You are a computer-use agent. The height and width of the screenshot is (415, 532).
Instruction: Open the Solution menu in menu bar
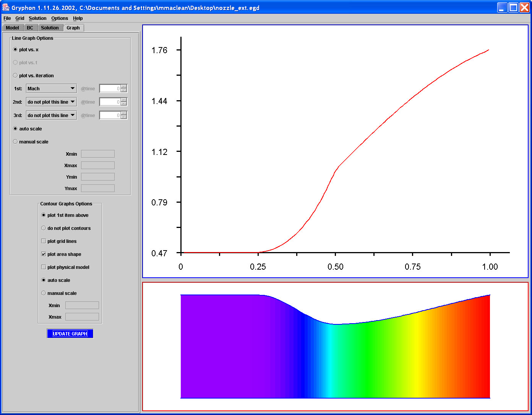coord(37,18)
